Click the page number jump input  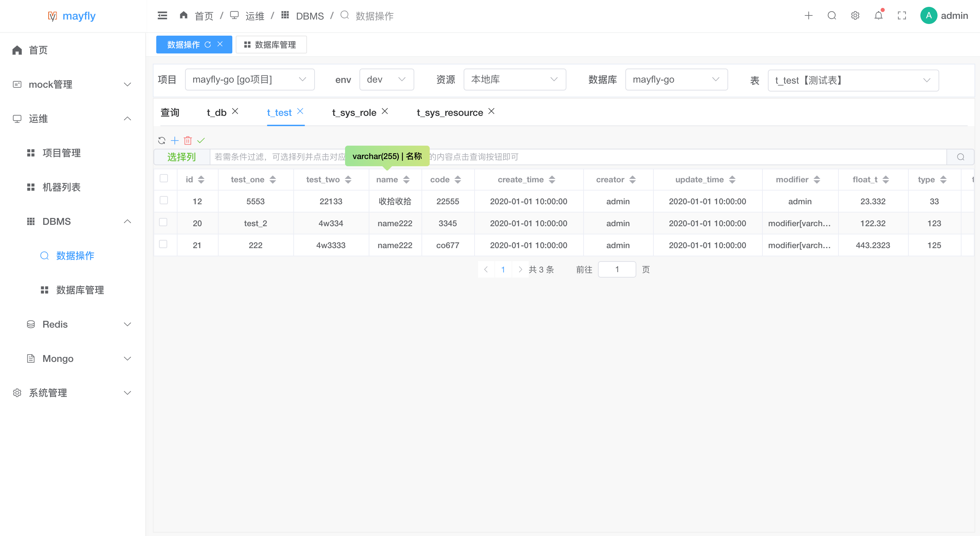pos(617,270)
